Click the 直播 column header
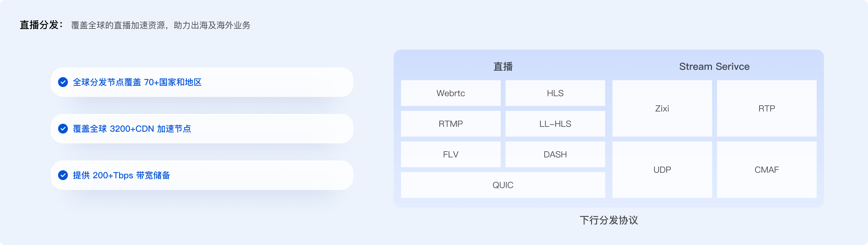Image resolution: width=868 pixels, height=245 pixels. click(503, 66)
